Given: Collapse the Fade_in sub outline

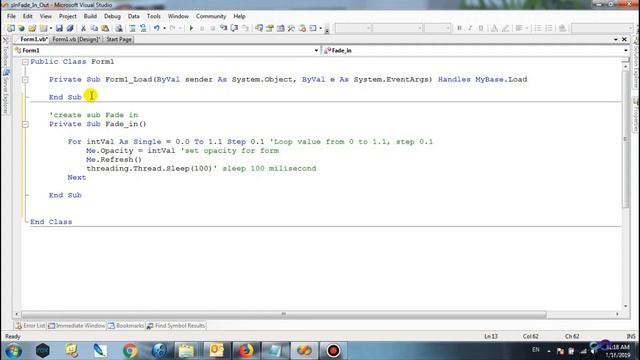Looking at the screenshot, I should [x=25, y=124].
